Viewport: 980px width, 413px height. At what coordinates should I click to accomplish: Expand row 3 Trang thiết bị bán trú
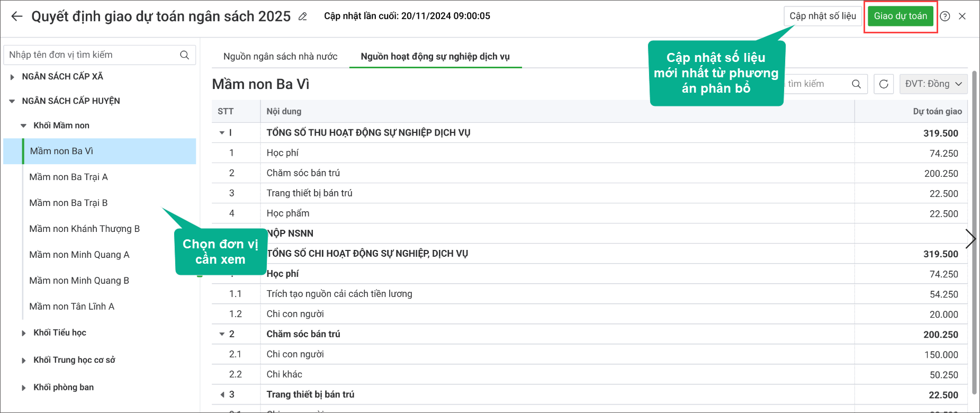pyautogui.click(x=222, y=394)
